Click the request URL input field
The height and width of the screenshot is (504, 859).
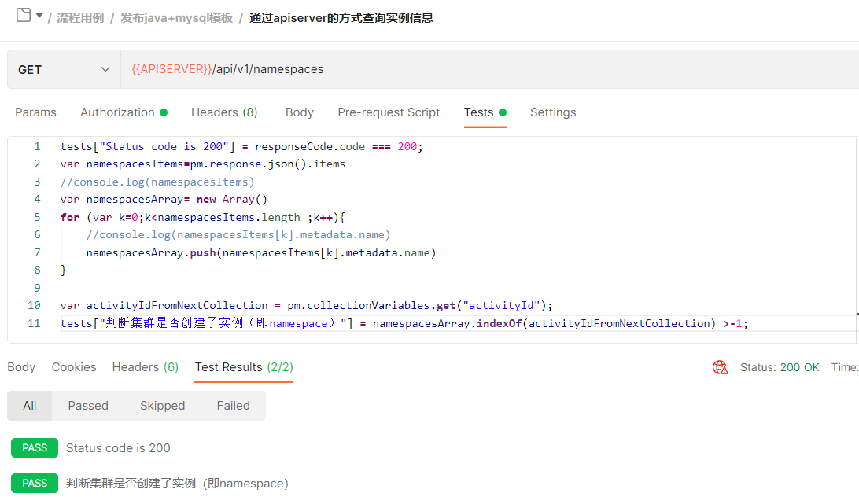click(488, 69)
